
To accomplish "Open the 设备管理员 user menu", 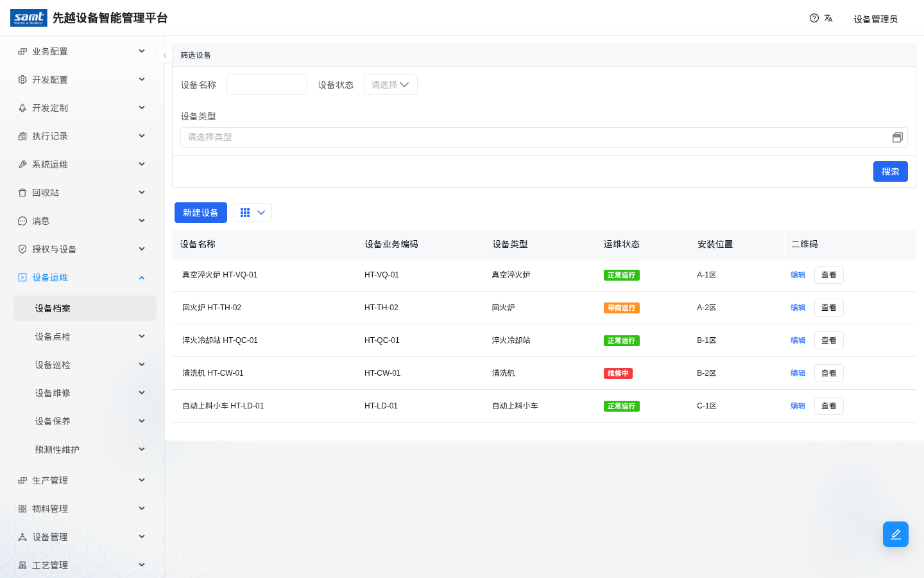I will point(876,19).
